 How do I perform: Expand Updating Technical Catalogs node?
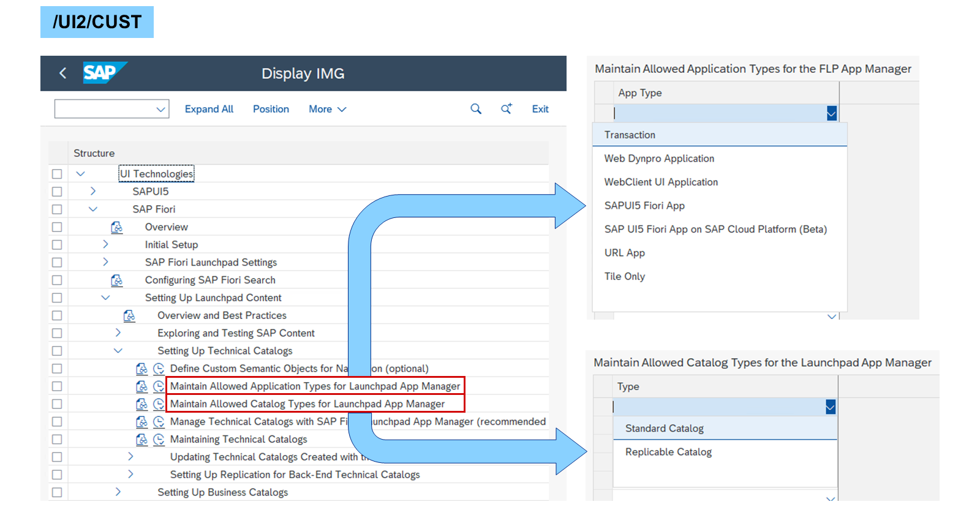[x=130, y=456]
